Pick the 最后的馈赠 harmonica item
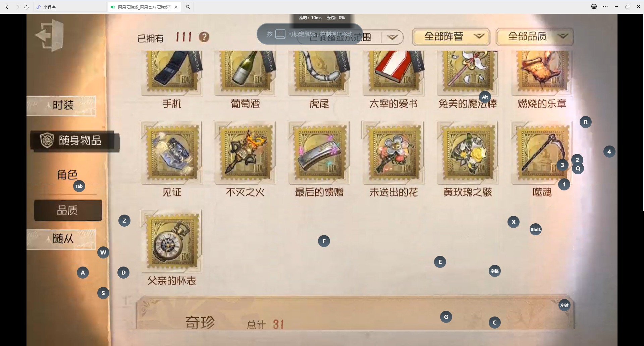Viewport: 644px width, 346px height. (319, 153)
